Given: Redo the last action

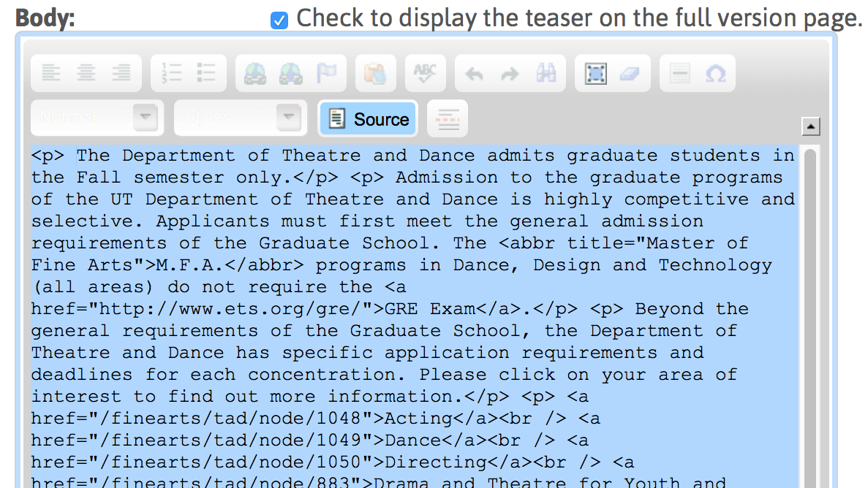Looking at the screenshot, I should coord(510,74).
